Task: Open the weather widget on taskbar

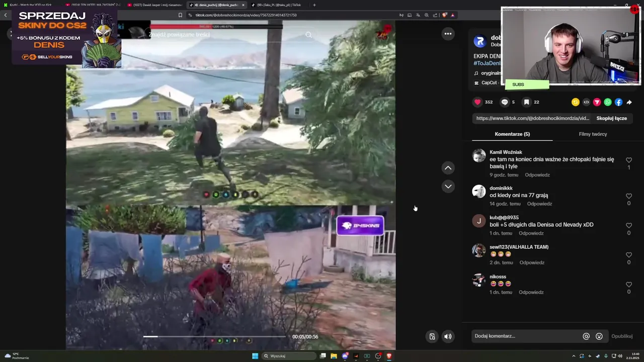Action: [x=16, y=356]
